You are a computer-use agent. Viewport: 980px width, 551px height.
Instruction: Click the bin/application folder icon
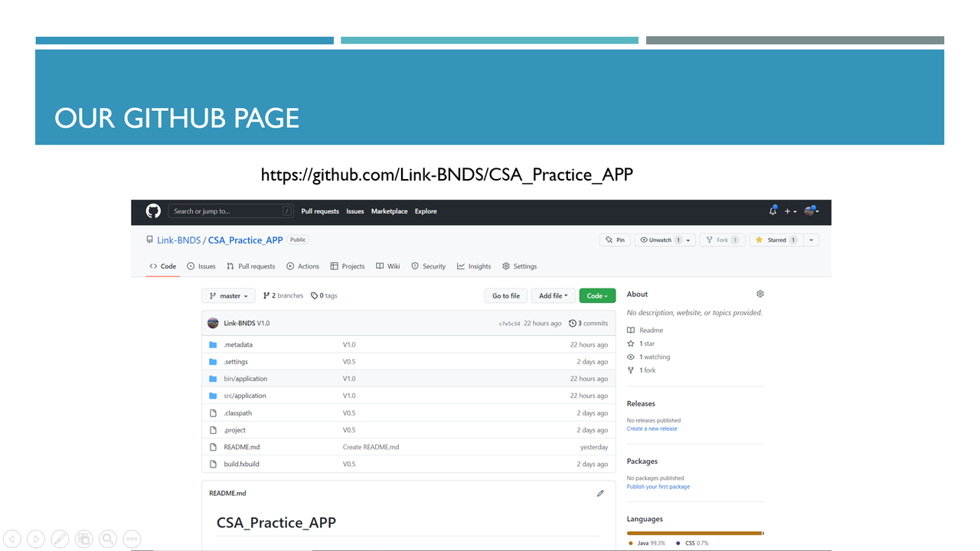(214, 379)
